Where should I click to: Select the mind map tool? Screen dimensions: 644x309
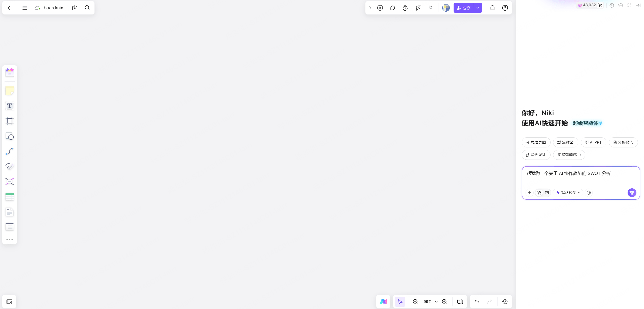tap(10, 182)
